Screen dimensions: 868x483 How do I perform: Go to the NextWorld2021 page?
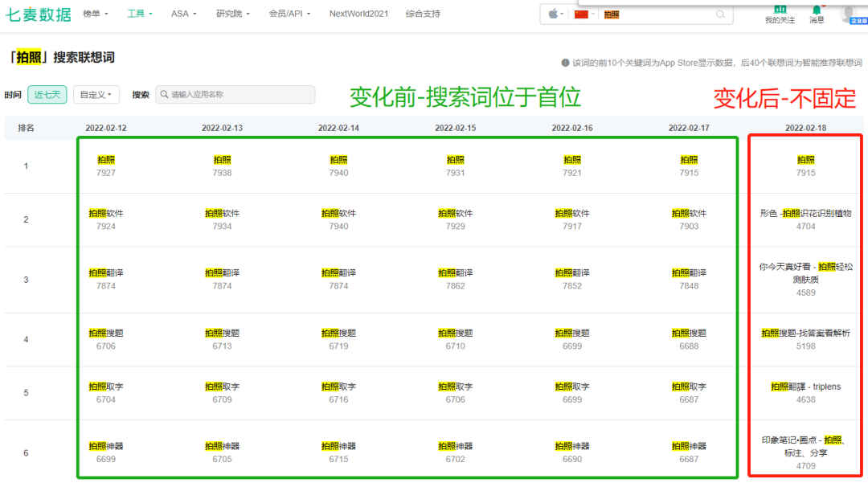pos(358,14)
